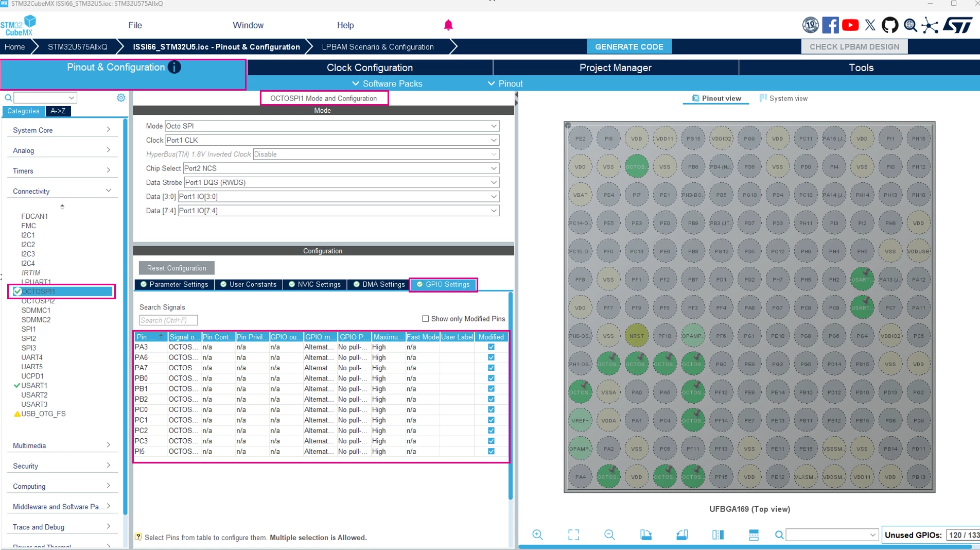Open the Chip Select dropdown
Viewport: 980px width, 550px height.
click(341, 168)
